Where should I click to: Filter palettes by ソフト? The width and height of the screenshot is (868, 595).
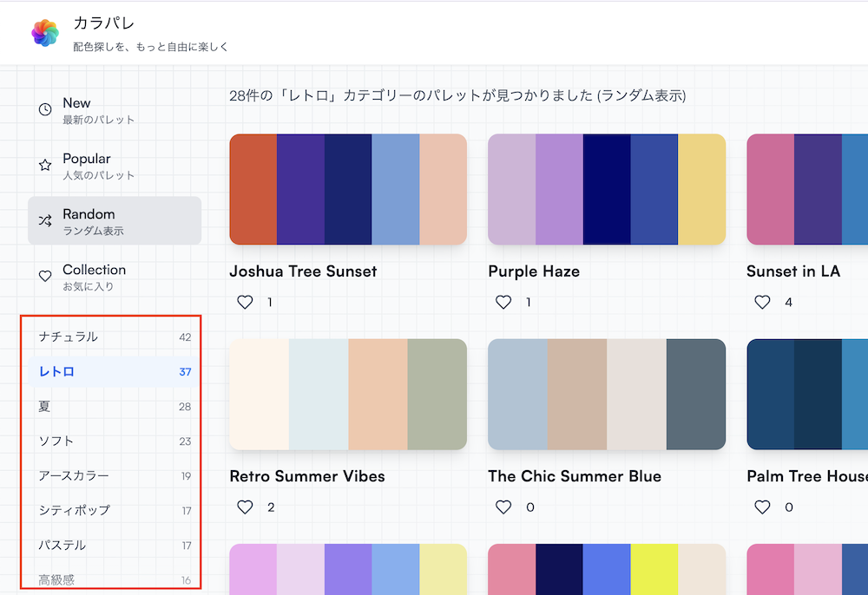115,441
